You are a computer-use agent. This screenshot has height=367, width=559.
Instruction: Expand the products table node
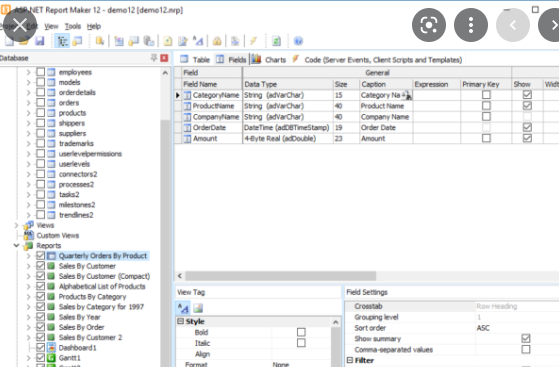point(29,113)
